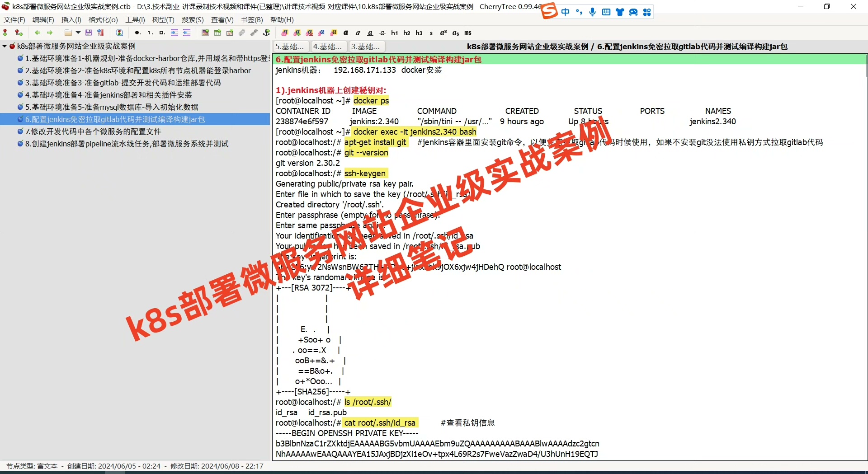Screen dimensions: 868x474
Task: Export to PDF using the toolbar icon
Action: 101,33
